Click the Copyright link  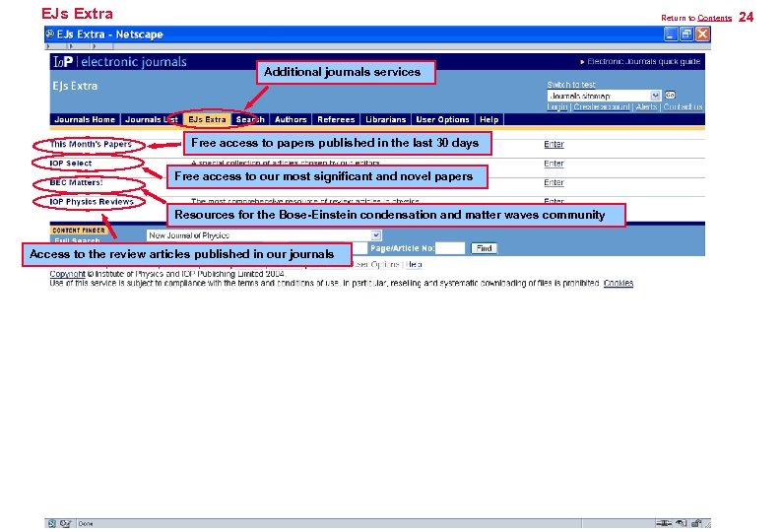(67, 274)
